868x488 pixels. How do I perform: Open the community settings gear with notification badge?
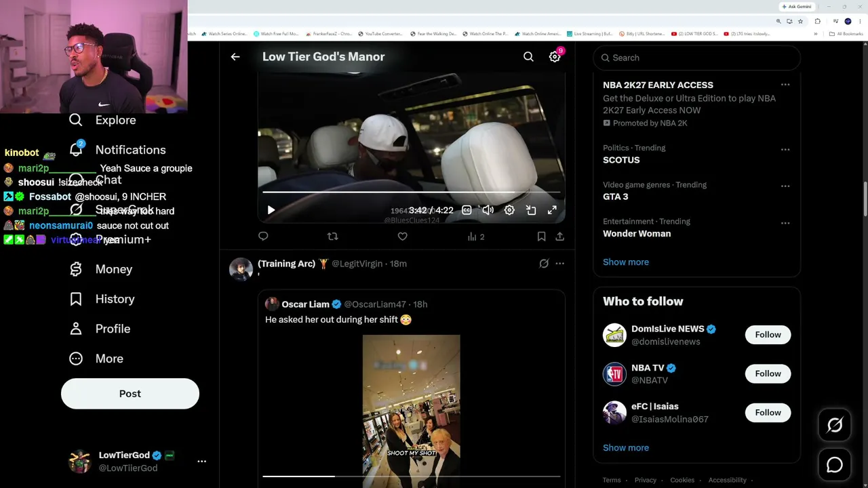click(x=555, y=57)
